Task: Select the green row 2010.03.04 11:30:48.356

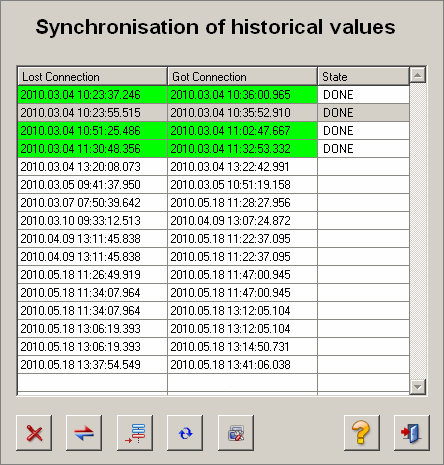Action: pos(213,149)
